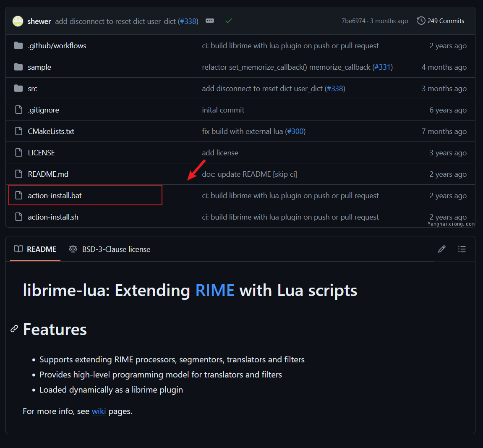Expand commit message ellipsis button
This screenshot has height=448, width=483.
(x=210, y=21)
